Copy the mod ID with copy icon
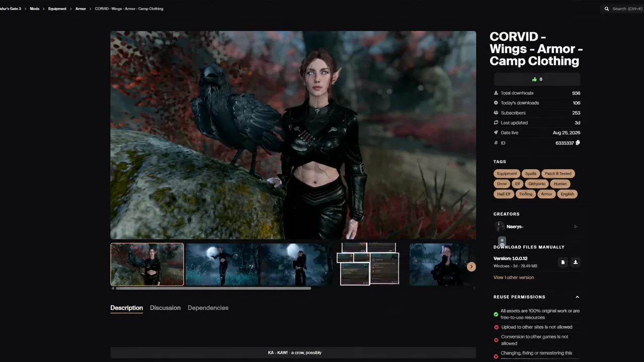Screen dimensions: 644x362 click(x=578, y=143)
